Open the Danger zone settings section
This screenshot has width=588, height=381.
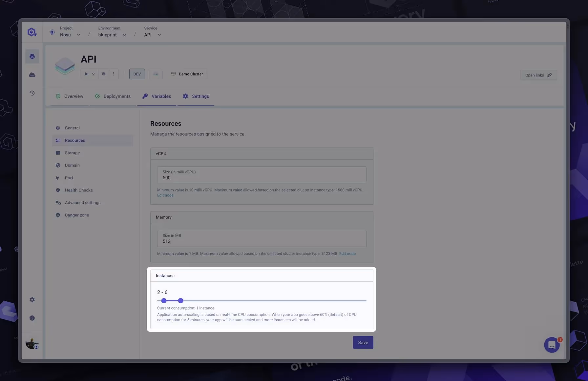pyautogui.click(x=77, y=215)
